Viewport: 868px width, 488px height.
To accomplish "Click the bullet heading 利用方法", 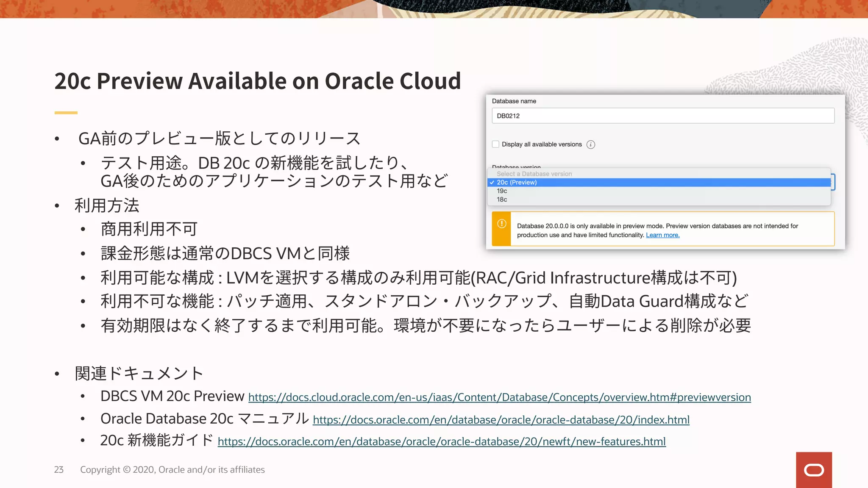I will point(107,205).
